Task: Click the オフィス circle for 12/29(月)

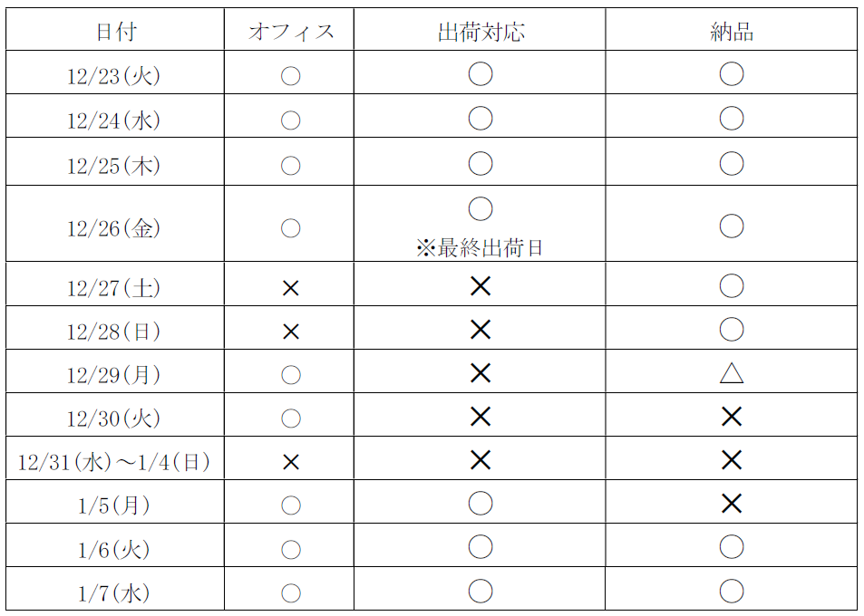Action: click(290, 374)
